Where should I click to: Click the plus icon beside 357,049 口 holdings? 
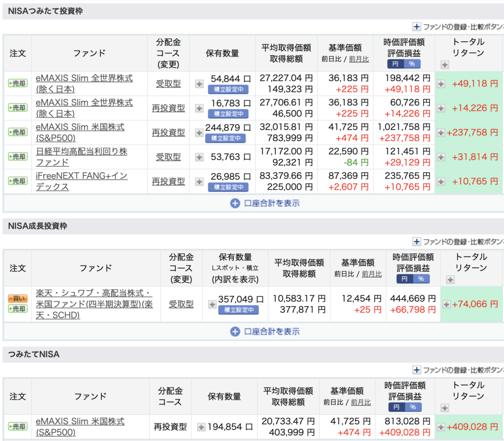pyautogui.click(x=212, y=304)
